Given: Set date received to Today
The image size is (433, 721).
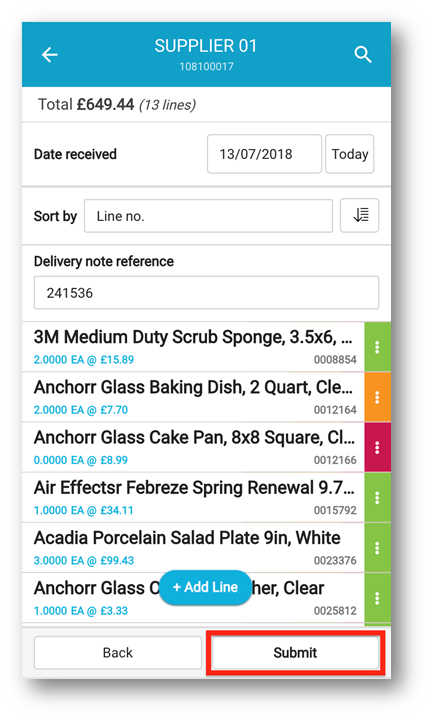Looking at the screenshot, I should [x=349, y=154].
